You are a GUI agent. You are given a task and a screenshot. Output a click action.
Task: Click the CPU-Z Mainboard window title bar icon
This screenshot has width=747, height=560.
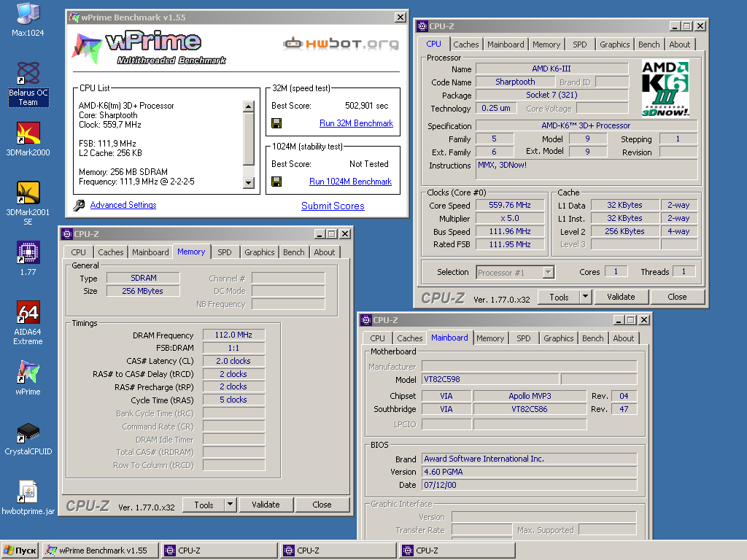click(x=366, y=320)
